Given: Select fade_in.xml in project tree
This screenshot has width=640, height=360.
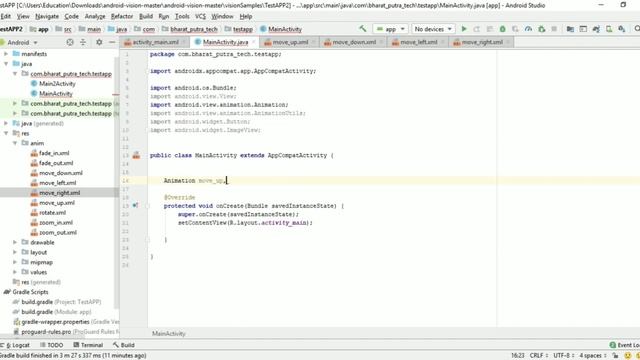Looking at the screenshot, I should click(x=54, y=153).
